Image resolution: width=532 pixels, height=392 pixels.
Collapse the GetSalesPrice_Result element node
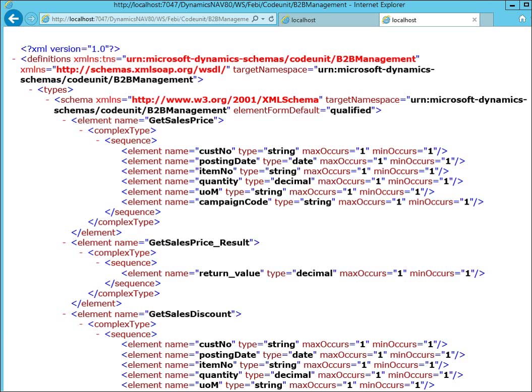pyautogui.click(x=65, y=243)
